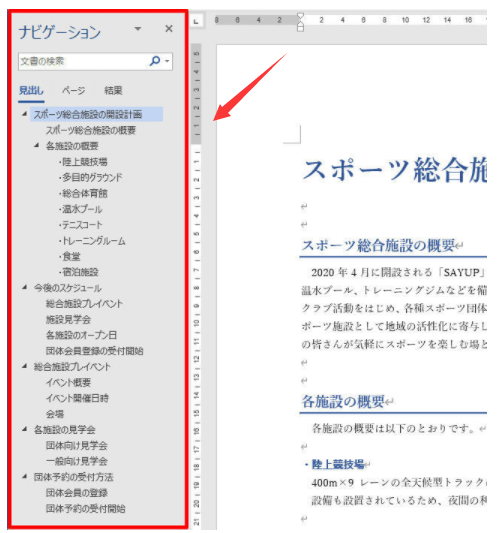Viewport: 498px width, 533px height.
Task: Select 団体予約の受付開始 in the heading list
Action: click(85, 509)
